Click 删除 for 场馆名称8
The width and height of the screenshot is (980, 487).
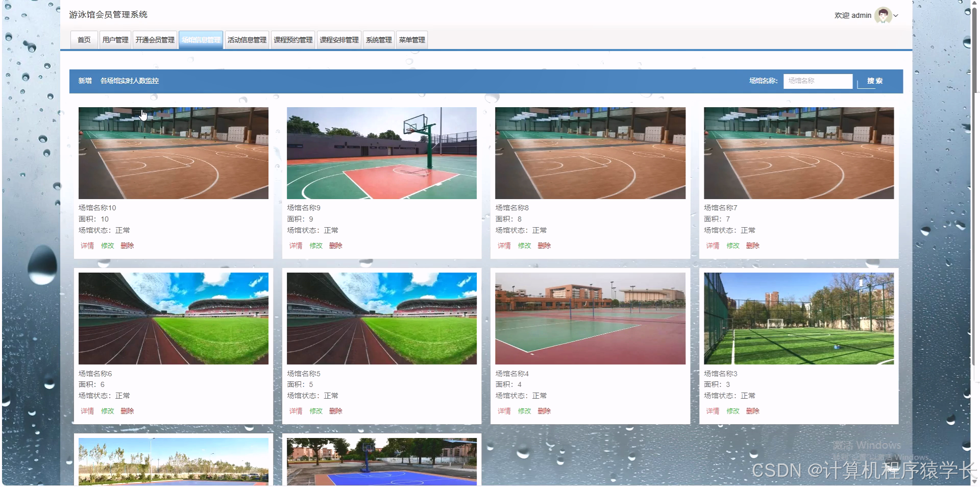click(x=544, y=246)
